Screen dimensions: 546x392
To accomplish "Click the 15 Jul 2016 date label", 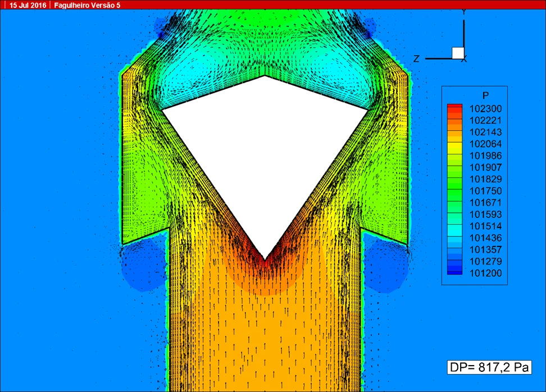I will pos(28,5).
